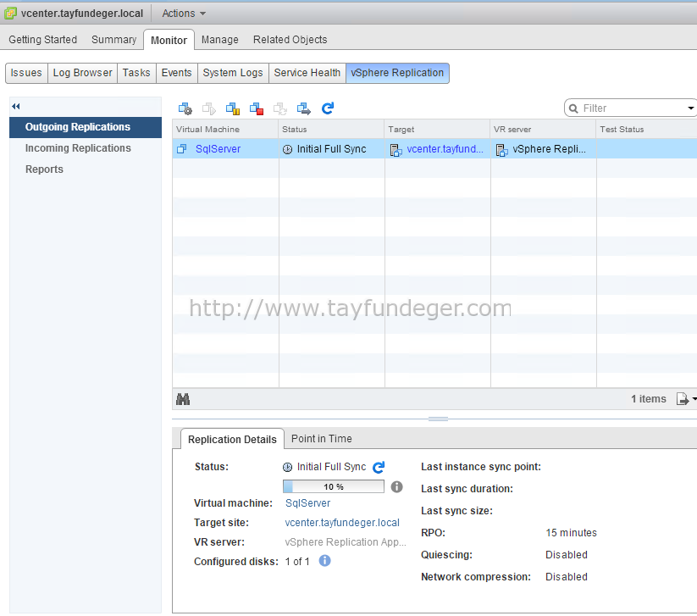
Task: Switch to Log Browser sub-tab
Action: pos(83,73)
